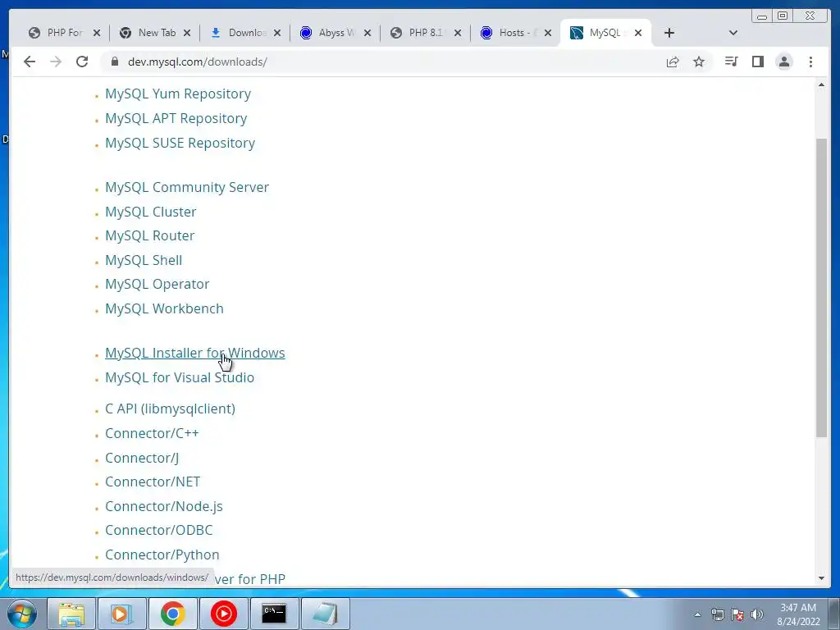Open MySQL APT Repository link
The width and height of the screenshot is (840, 630).
(x=176, y=118)
